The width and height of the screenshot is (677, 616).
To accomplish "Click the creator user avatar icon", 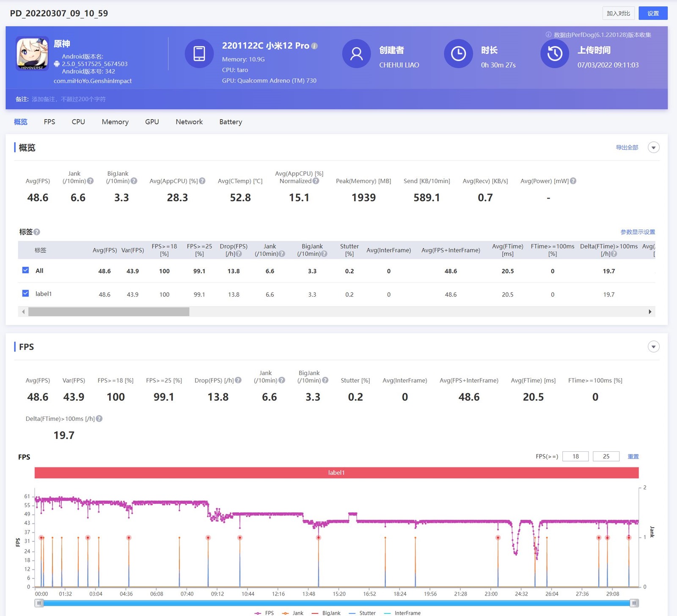I will [x=356, y=54].
